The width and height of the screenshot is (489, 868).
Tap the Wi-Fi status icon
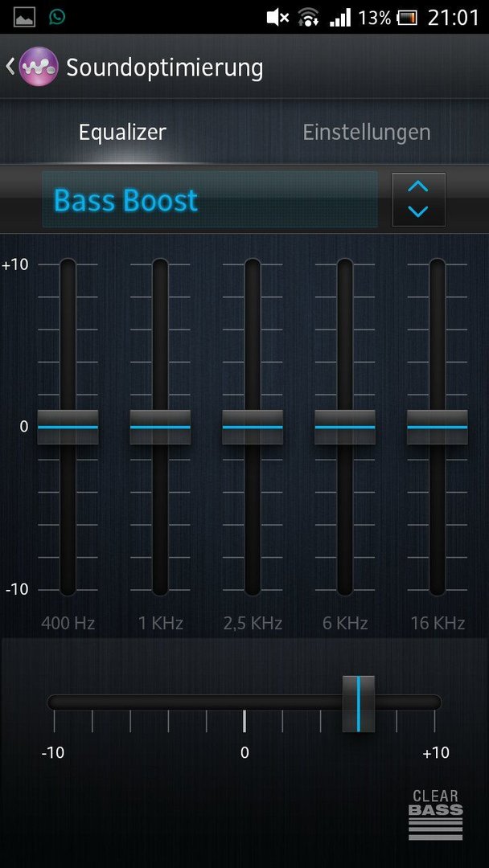pyautogui.click(x=308, y=18)
